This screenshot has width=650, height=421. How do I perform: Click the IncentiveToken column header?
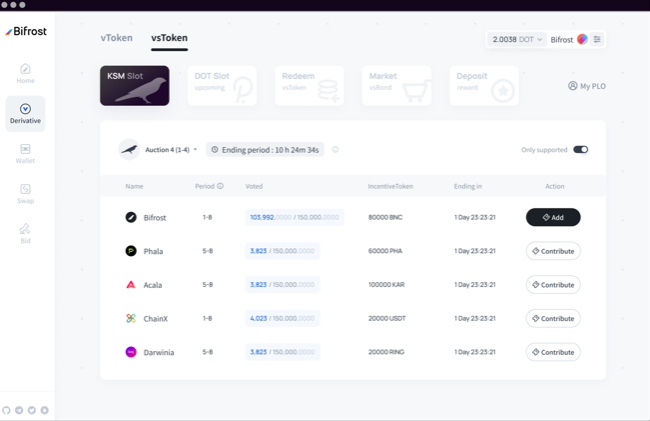(390, 186)
